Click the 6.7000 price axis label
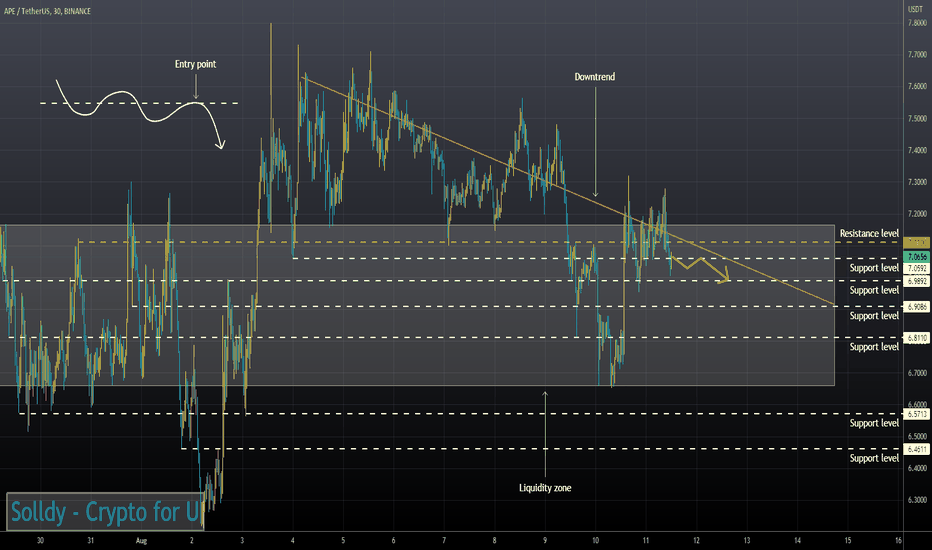 pyautogui.click(x=917, y=373)
